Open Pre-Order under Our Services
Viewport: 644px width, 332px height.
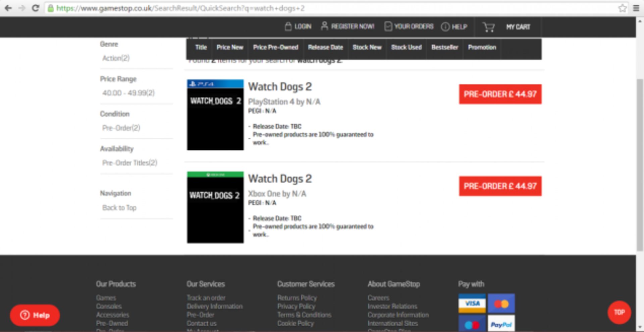click(200, 315)
